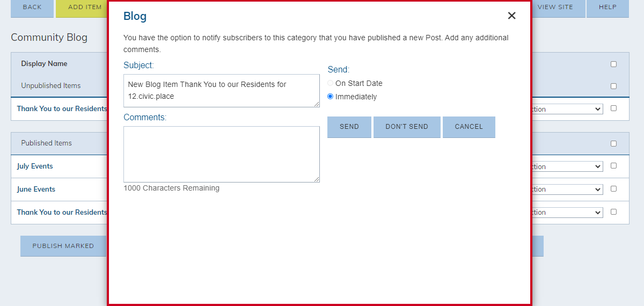Image resolution: width=644 pixels, height=306 pixels.
Task: Click the Add Item button
Action: (x=82, y=8)
